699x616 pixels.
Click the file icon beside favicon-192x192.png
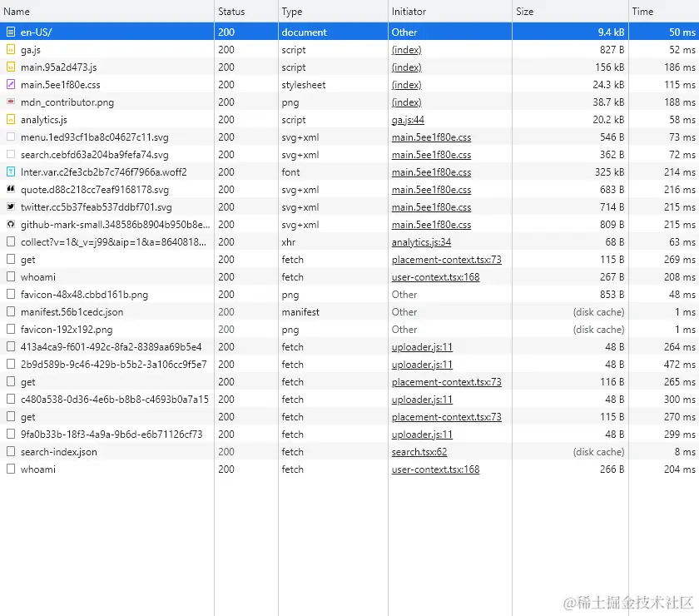[11, 329]
